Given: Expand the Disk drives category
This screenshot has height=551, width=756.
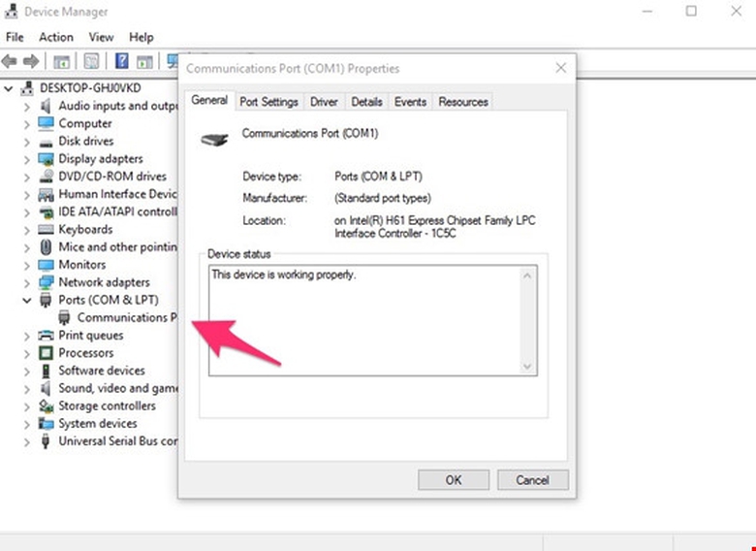Looking at the screenshot, I should click(x=26, y=142).
